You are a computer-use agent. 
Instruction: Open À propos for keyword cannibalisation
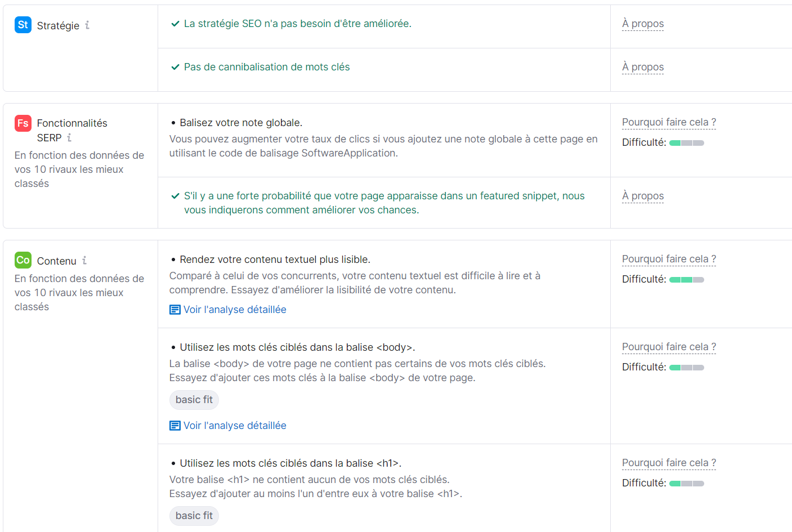(642, 66)
